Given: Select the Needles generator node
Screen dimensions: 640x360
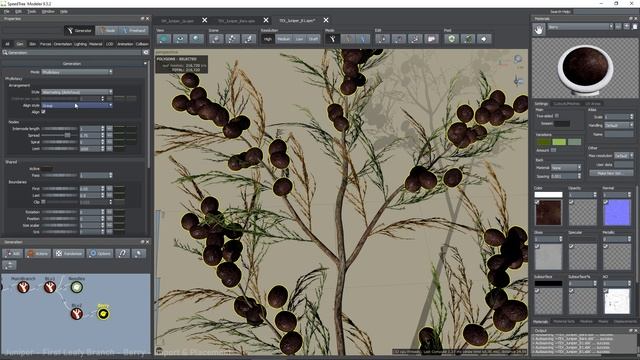Looking at the screenshot, I should tap(76, 287).
